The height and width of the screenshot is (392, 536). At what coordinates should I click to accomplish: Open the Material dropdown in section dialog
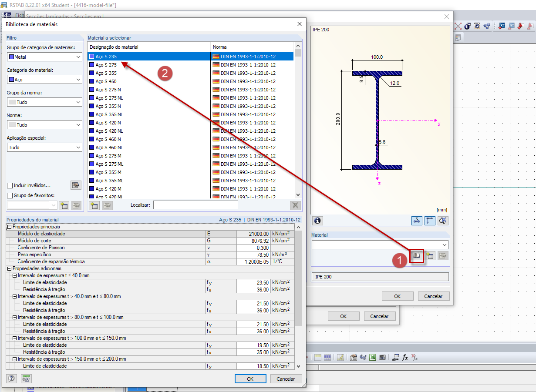click(380, 245)
